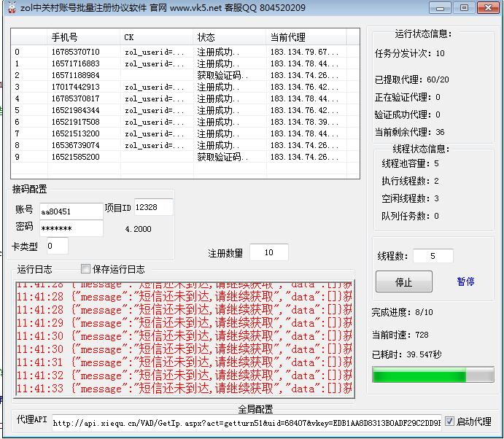Enable the 保存运行日志 checkbox

click(85, 268)
